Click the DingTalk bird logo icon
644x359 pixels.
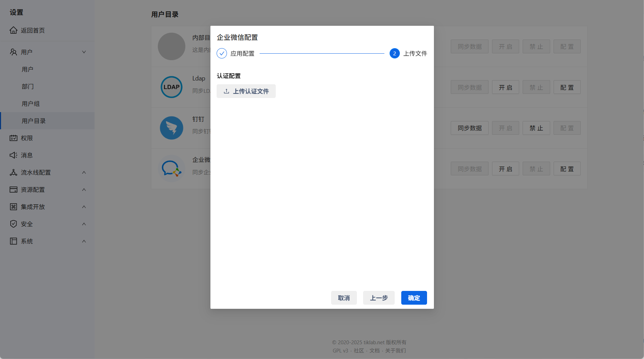[172, 128]
